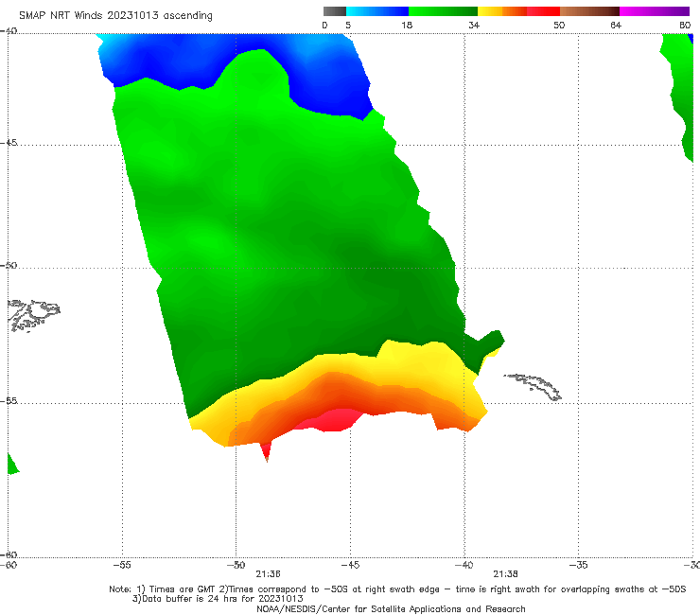Click the color bar label '34'
The width and height of the screenshot is (700, 615).
(474, 25)
